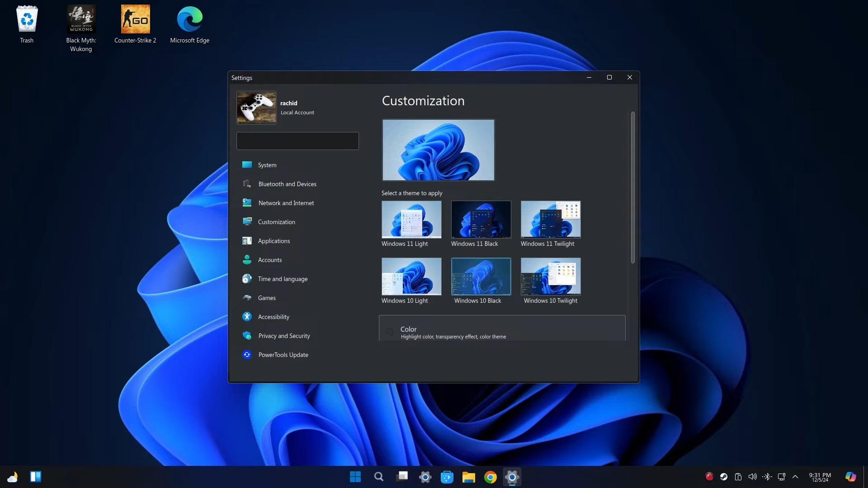Apply the Windows 11 Twilight theme
The image size is (868, 488).
click(x=550, y=220)
